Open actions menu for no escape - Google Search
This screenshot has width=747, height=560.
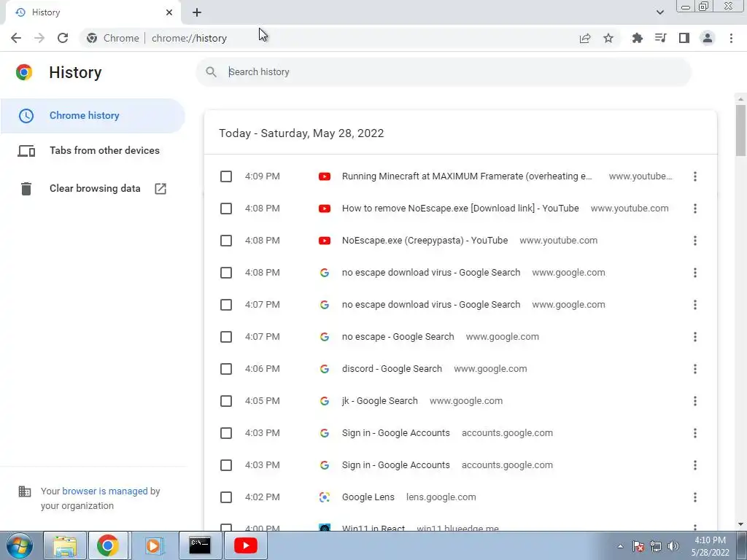click(x=695, y=337)
